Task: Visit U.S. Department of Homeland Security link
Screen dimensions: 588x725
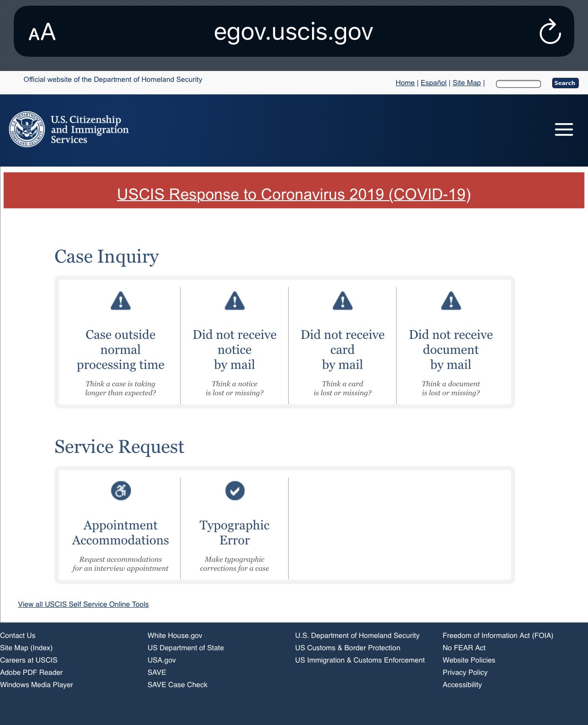Action: (357, 636)
